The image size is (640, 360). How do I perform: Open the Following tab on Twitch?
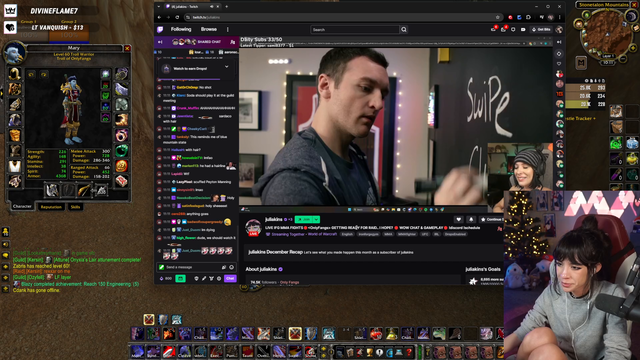[x=181, y=29]
